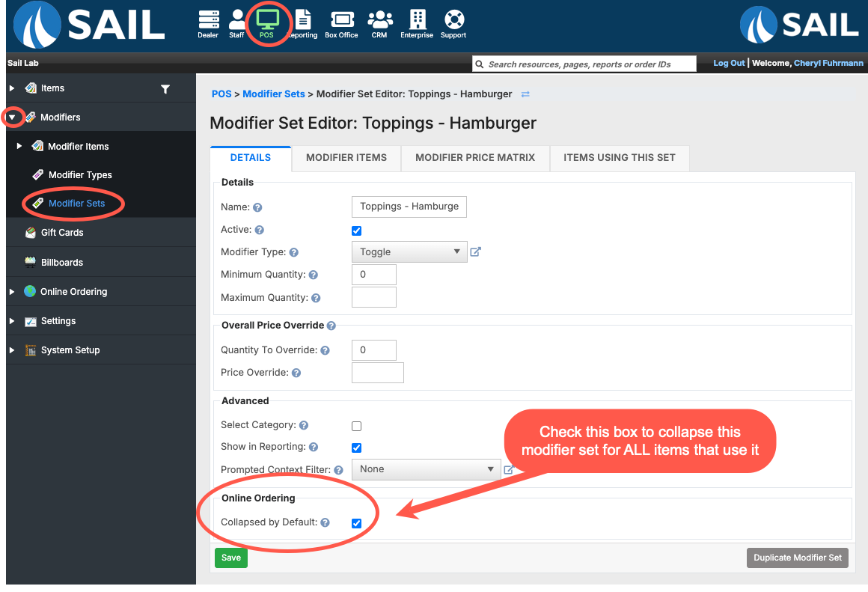Click the Name text field
Image resolution: width=868 pixels, height=592 pixels.
(409, 207)
